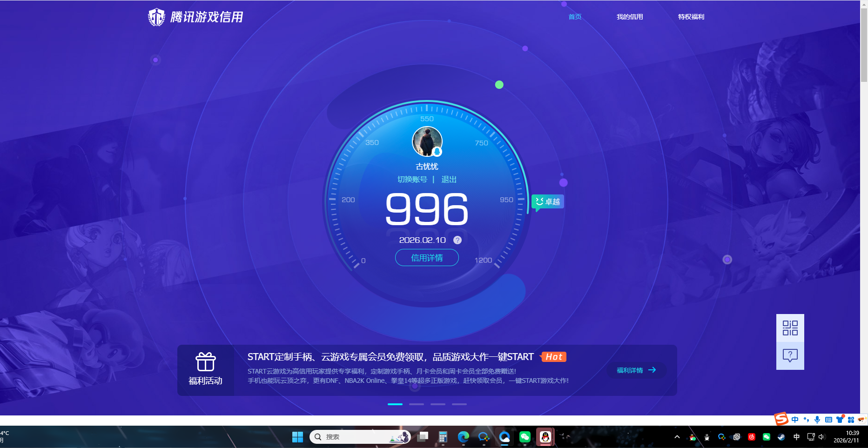Click the 切换账号 link
The width and height of the screenshot is (868, 448).
coord(412,180)
